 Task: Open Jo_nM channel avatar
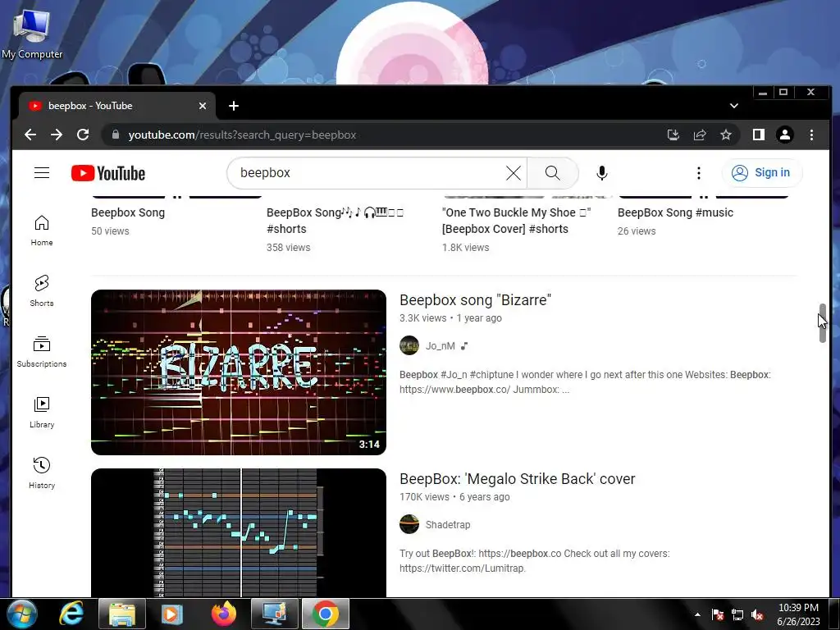409,345
